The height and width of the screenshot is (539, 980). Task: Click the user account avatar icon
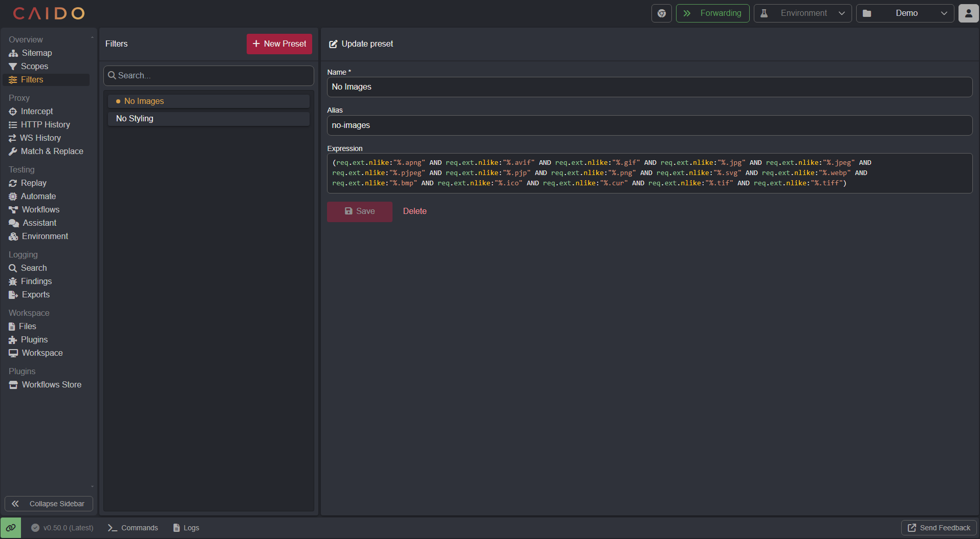tap(968, 13)
